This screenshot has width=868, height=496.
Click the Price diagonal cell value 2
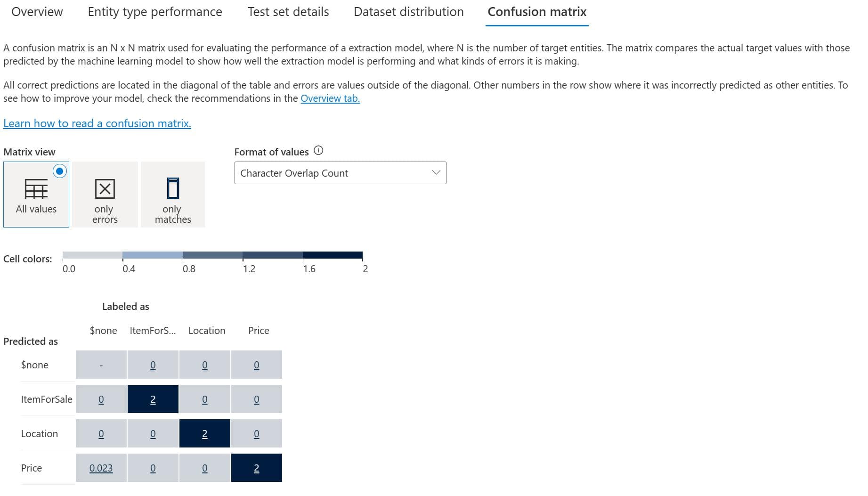(x=256, y=468)
